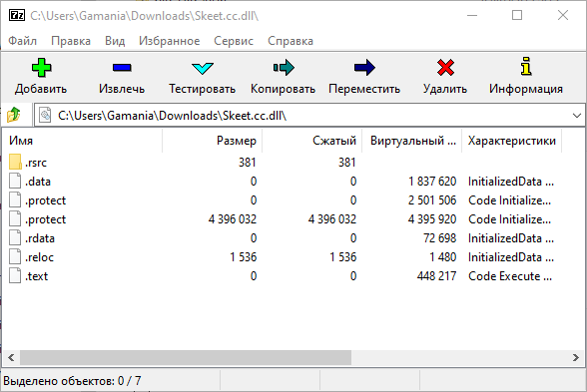Viewport: 587px width, 392px height.
Task: Sort by Размер column header
Action: pyautogui.click(x=213, y=141)
